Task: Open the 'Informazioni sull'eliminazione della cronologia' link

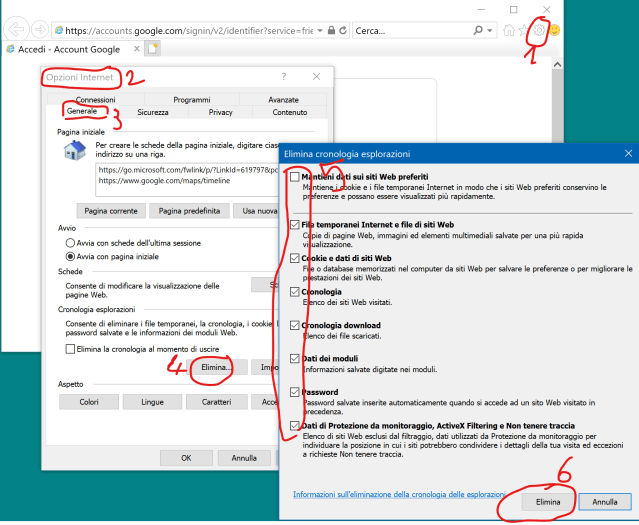Action: pyautogui.click(x=391, y=494)
